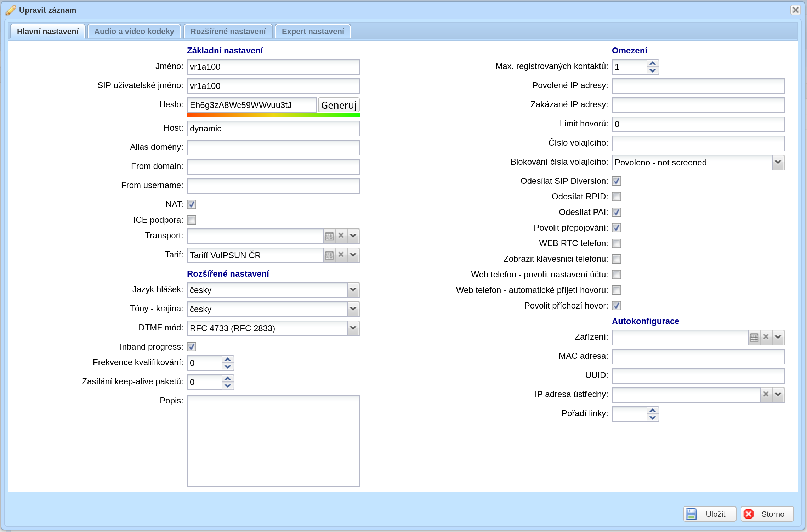807x532 pixels.
Task: Toggle the NAT checkbox
Action: click(x=192, y=204)
